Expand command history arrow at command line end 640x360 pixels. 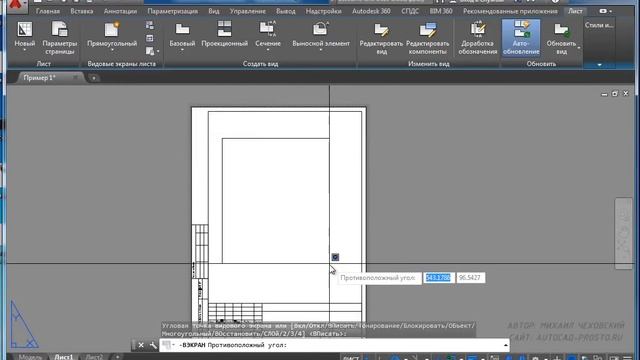point(506,345)
